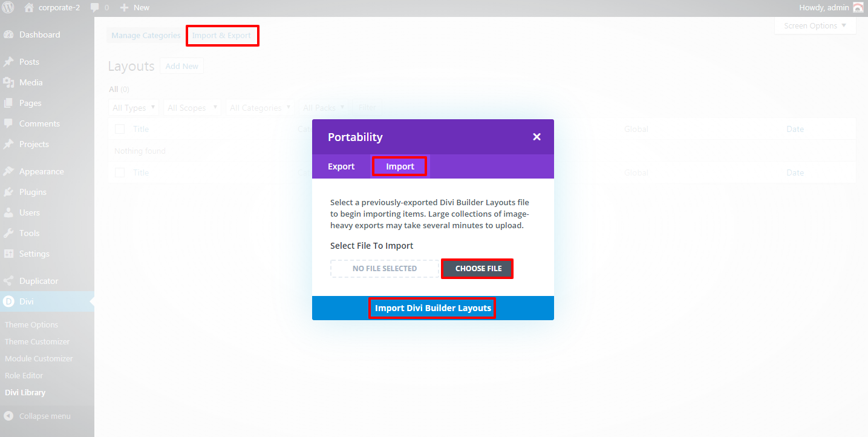Close the Portability dialog
Viewport: 868px width, 437px height.
click(x=537, y=137)
